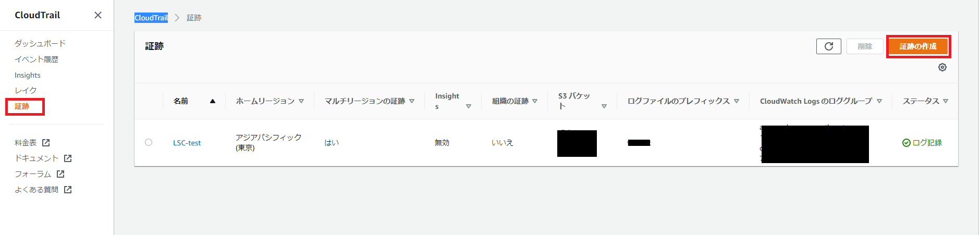Open ダッシュボード in the sidebar
This screenshot has width=980, height=235.
tap(40, 43)
